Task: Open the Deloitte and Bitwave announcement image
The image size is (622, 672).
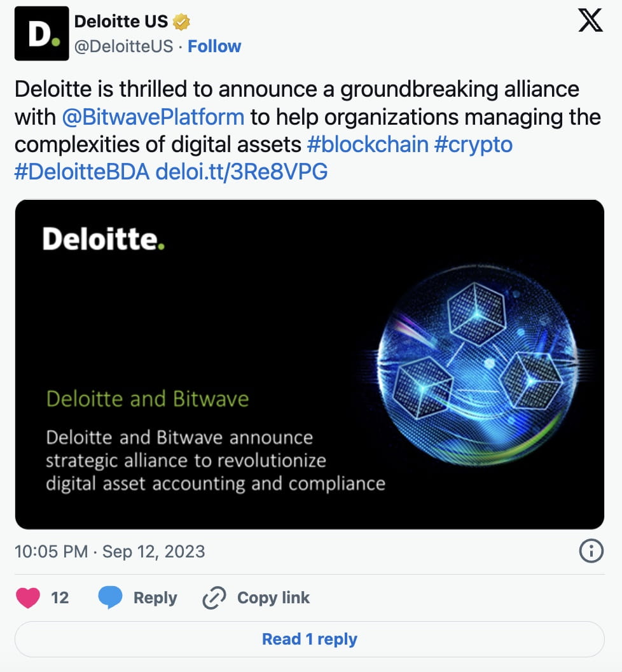Action: pos(311,365)
